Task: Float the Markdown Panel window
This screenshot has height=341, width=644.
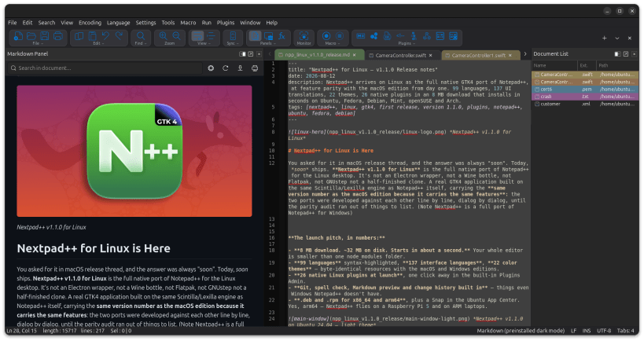Action: (x=251, y=53)
